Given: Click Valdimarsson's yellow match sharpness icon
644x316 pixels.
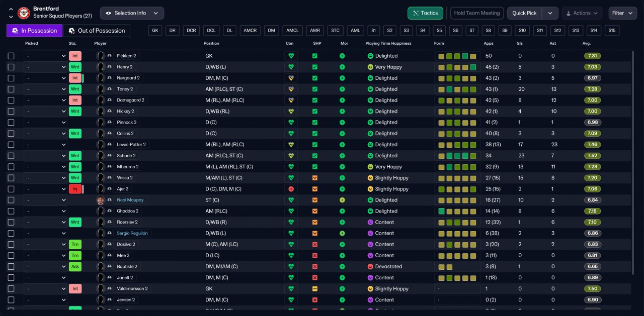Looking at the screenshot, I should click(x=315, y=289).
